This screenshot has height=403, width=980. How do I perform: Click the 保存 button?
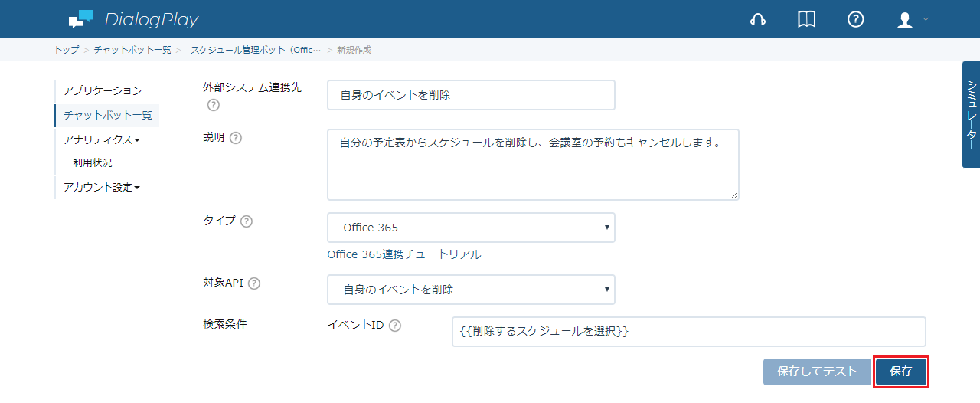pos(901,372)
